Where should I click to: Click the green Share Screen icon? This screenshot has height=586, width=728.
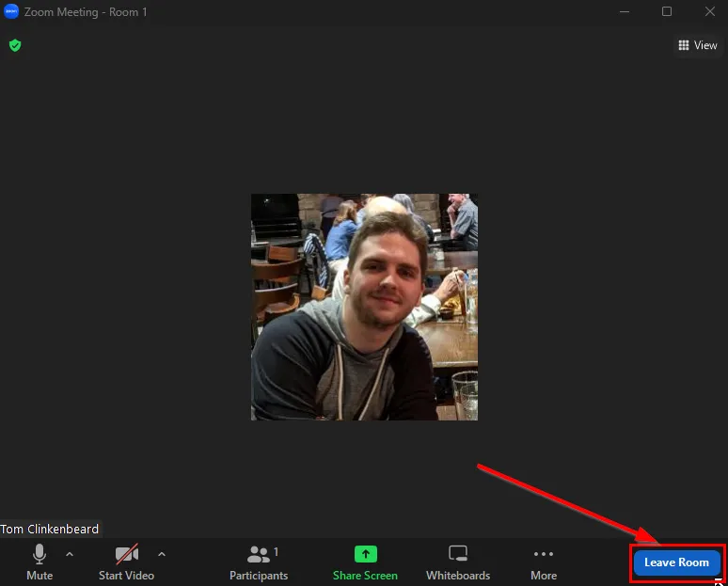coord(365,554)
